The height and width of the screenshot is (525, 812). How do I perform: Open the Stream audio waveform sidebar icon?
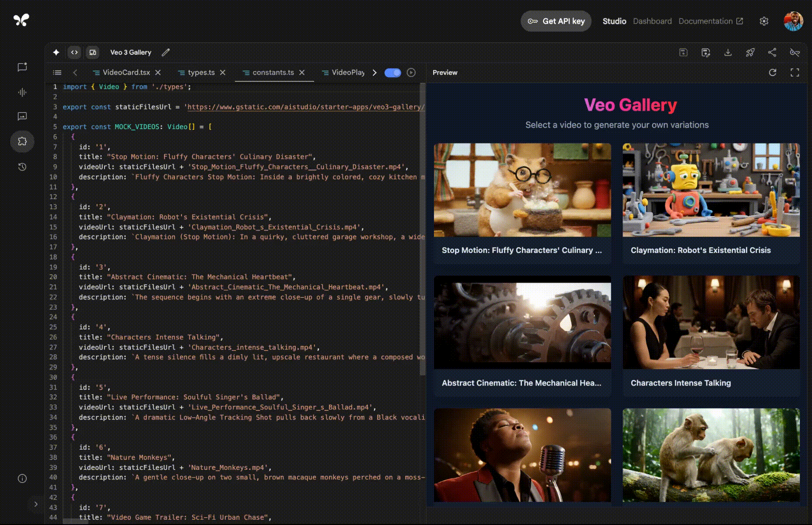[x=22, y=92]
